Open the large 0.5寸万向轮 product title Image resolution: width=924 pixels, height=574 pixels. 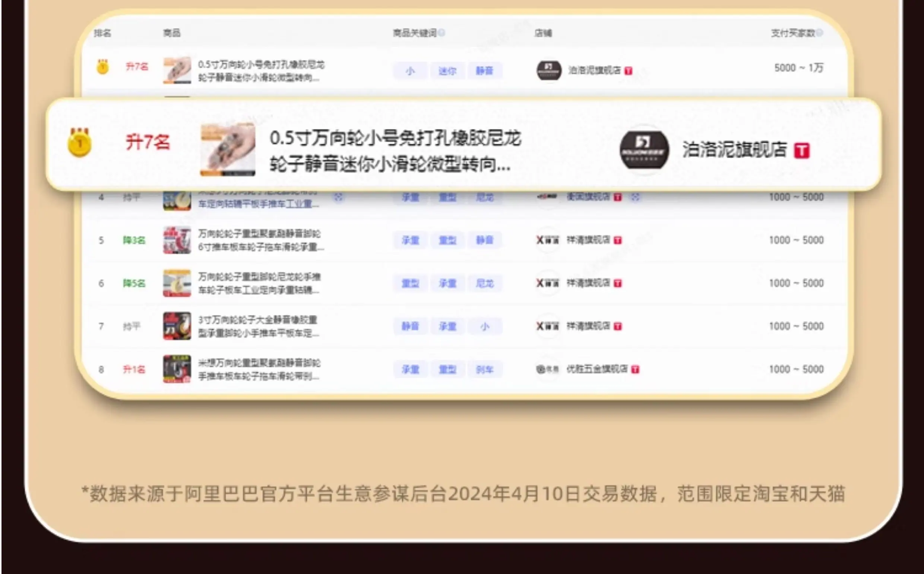pos(395,151)
